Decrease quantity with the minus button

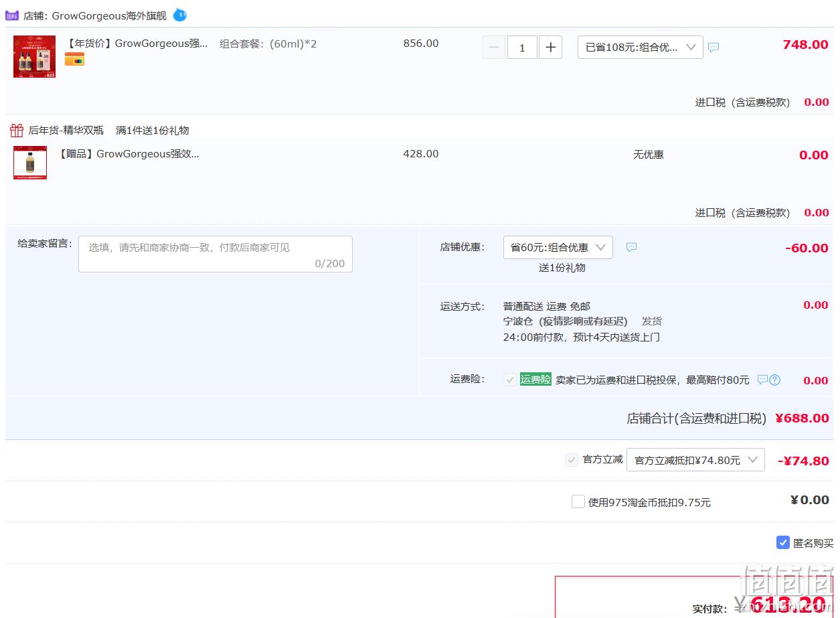(494, 48)
